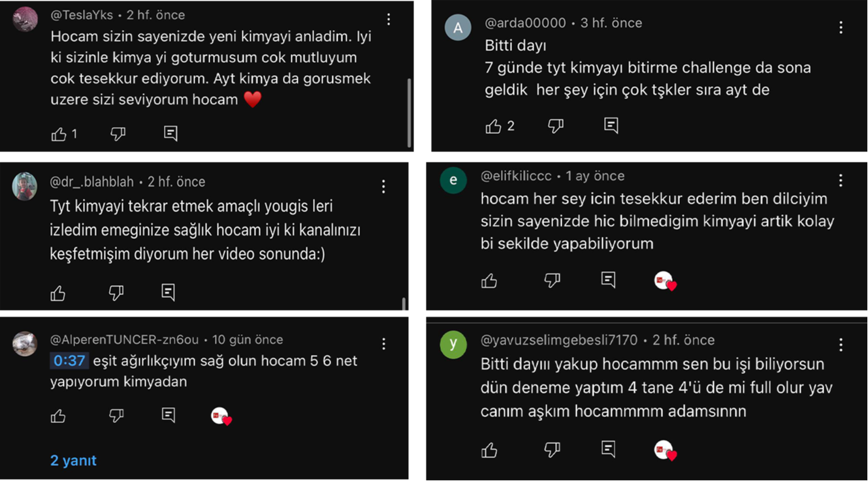Jump to the 0:37 timestamp link
The height and width of the screenshot is (481, 868).
pos(69,361)
